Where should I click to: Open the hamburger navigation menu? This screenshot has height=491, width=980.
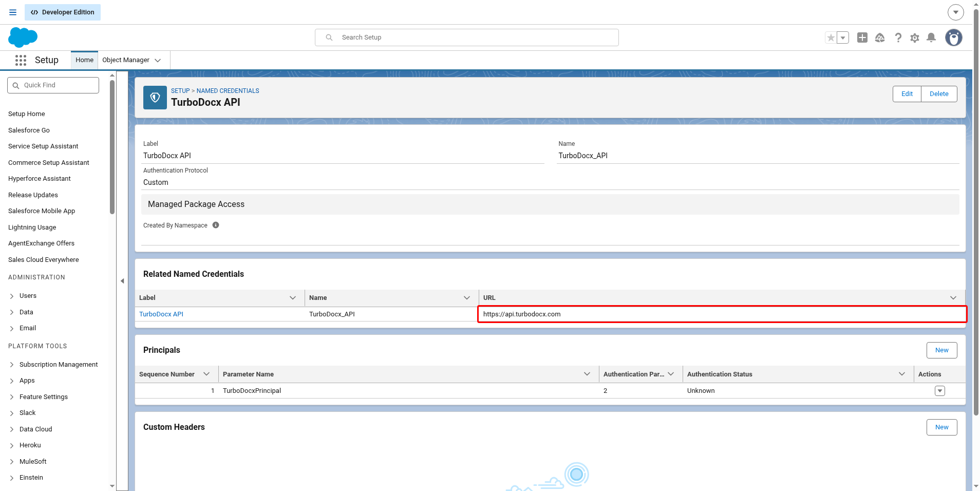pyautogui.click(x=13, y=12)
